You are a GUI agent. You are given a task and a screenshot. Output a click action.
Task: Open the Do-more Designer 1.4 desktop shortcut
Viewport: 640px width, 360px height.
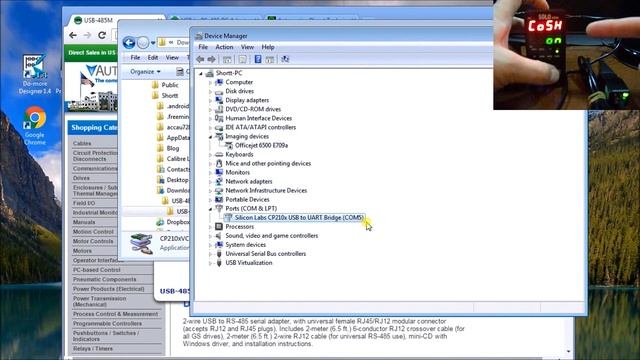point(35,74)
